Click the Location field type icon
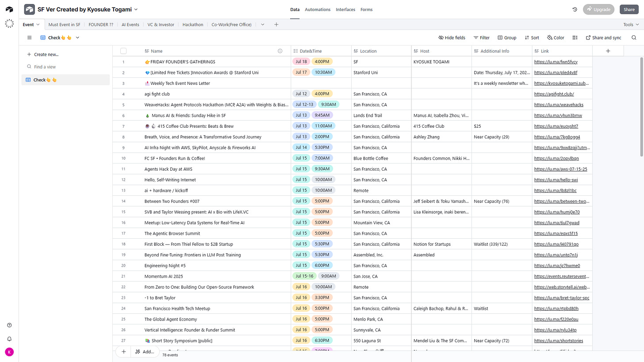 point(356,51)
